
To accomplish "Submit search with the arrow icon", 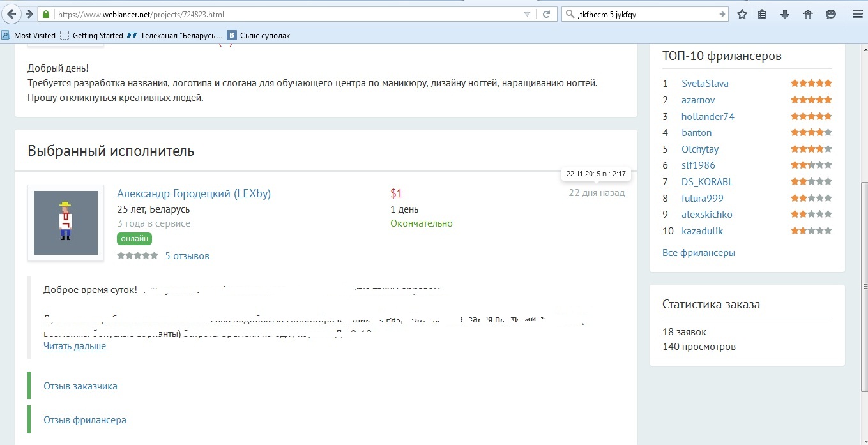I will 722,14.
